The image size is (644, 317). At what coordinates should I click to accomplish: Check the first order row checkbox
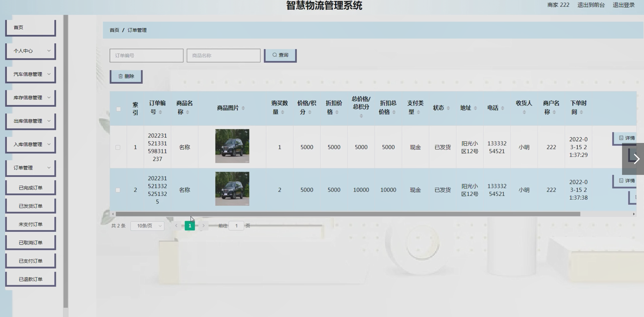[x=118, y=147]
